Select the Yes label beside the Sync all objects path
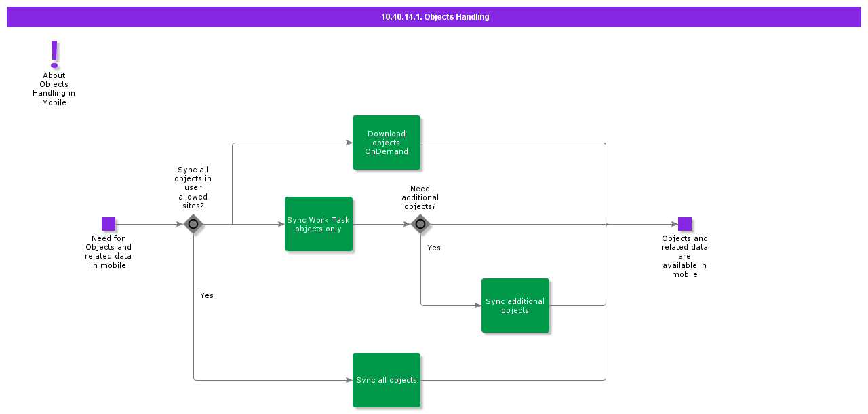 coord(207,295)
